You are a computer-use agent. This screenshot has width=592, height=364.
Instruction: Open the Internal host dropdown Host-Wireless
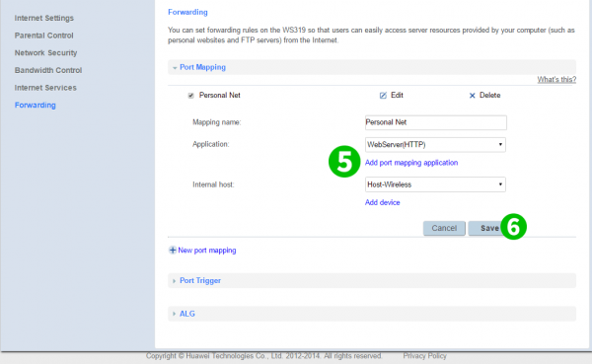click(435, 184)
